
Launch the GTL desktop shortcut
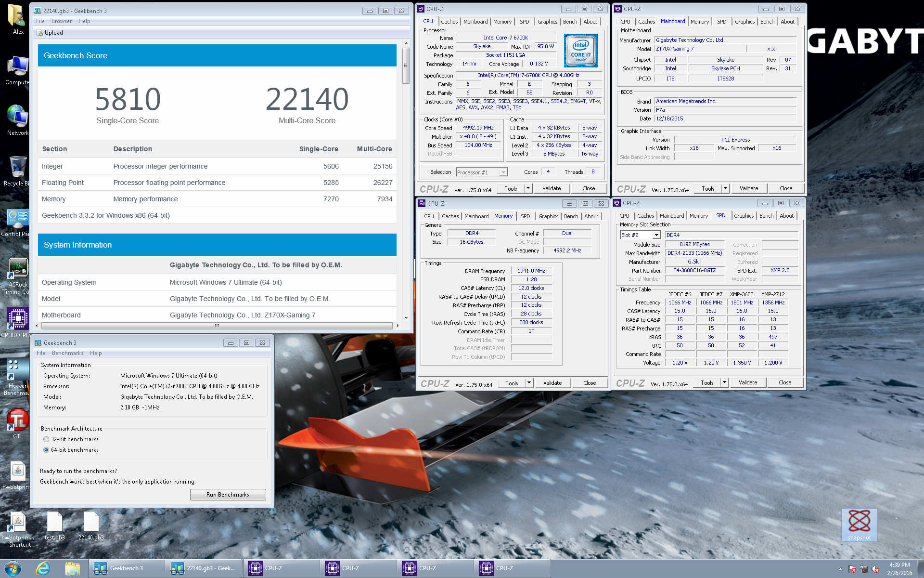[17, 424]
